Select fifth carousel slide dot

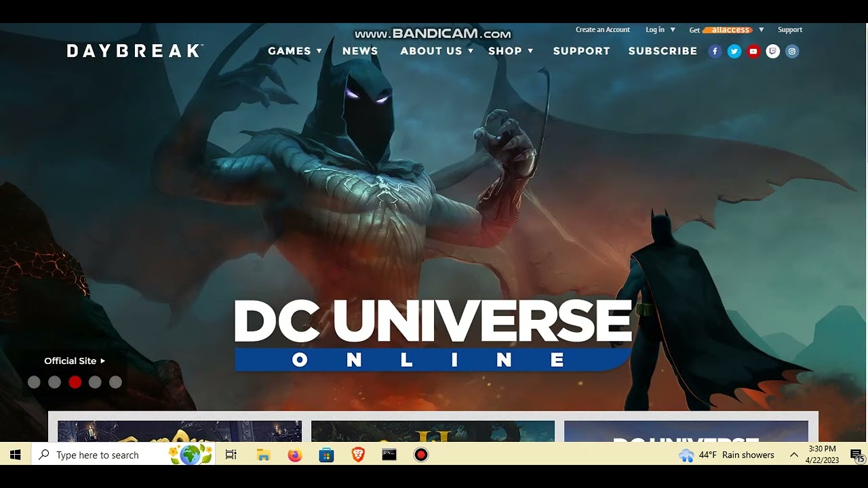click(115, 382)
